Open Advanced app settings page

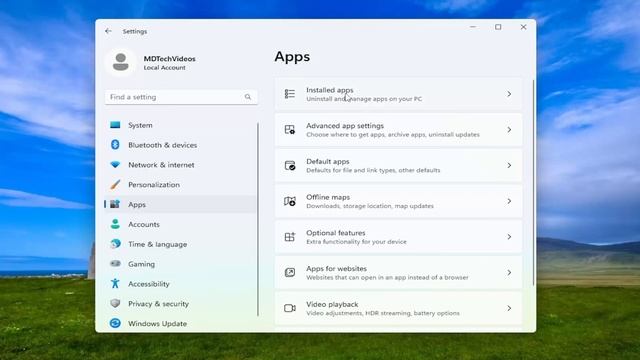pos(398,130)
